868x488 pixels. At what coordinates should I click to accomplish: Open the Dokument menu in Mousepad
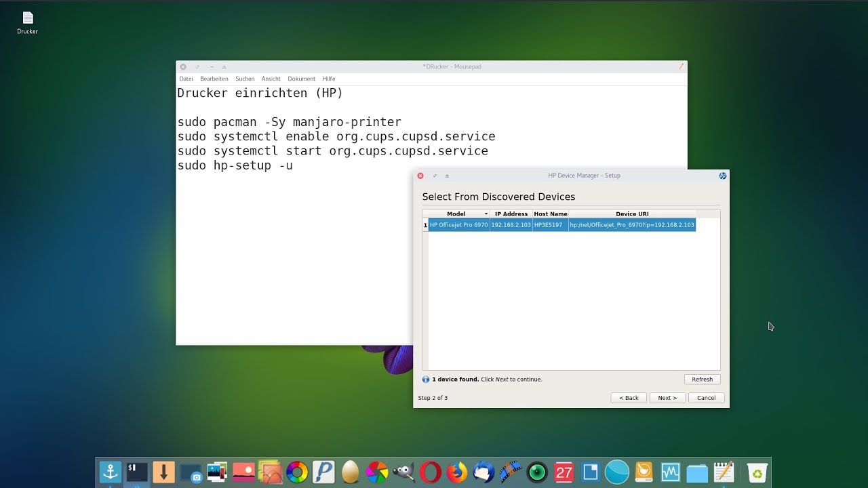(x=301, y=79)
